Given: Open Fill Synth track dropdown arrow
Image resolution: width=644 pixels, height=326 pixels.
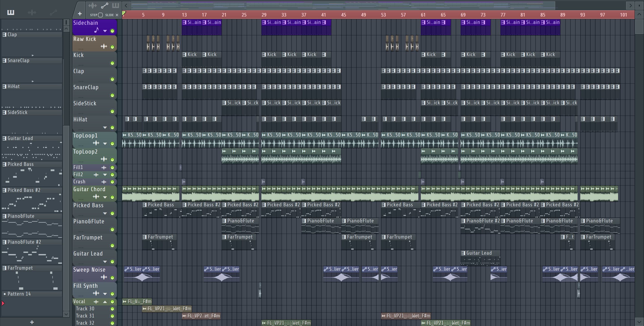Looking at the screenshot, I should pos(105,294).
